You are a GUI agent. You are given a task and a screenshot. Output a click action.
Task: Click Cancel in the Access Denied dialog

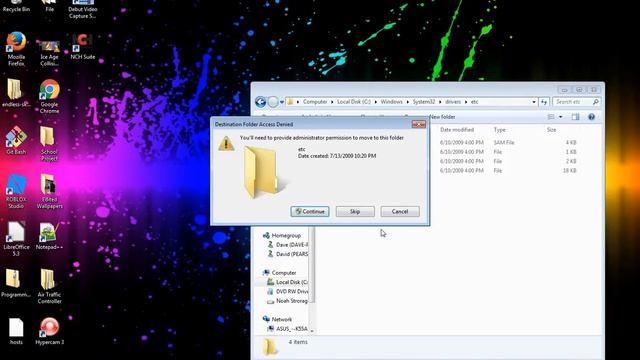[400, 211]
